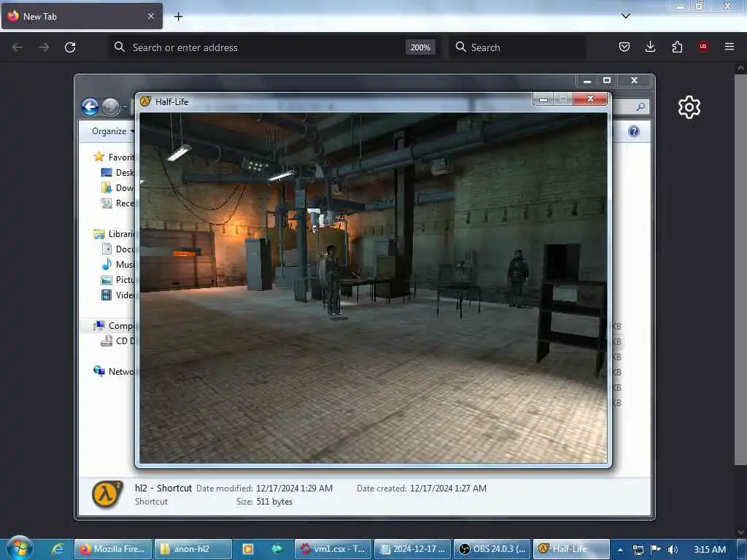Switch to anon-hl2 folder taskbar button
747x560 pixels.
tap(193, 549)
